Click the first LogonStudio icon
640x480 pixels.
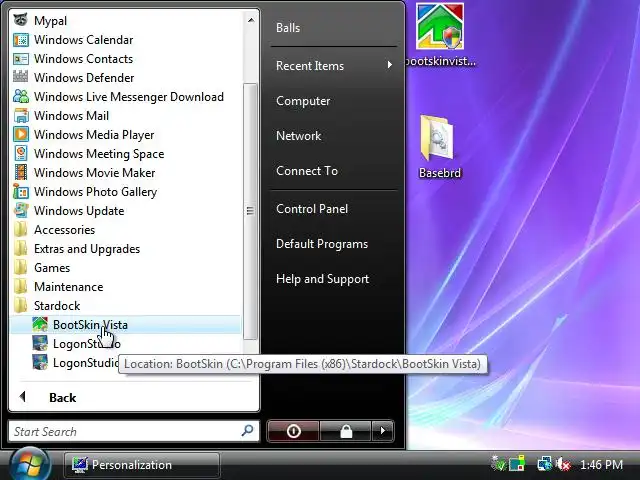pos(40,343)
